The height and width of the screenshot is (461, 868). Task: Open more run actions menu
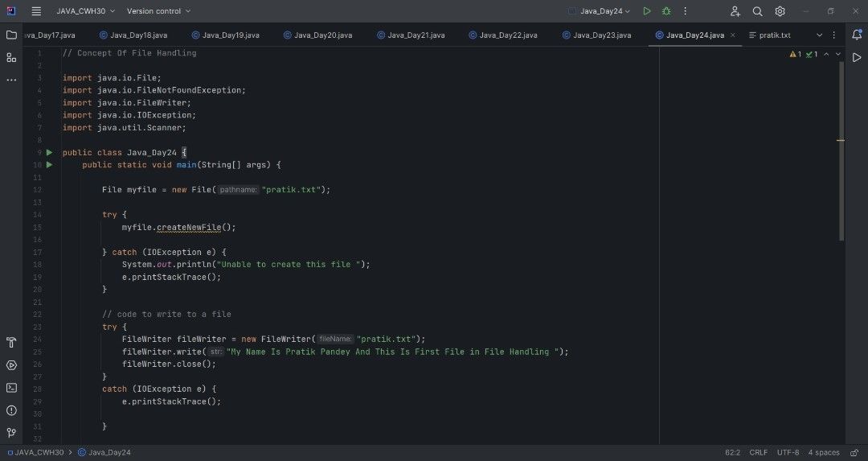click(686, 11)
